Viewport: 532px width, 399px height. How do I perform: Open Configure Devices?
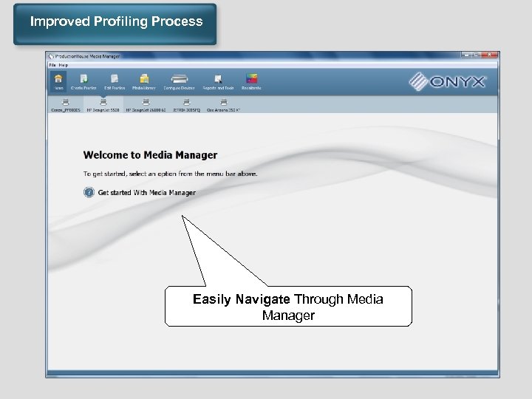[179, 82]
